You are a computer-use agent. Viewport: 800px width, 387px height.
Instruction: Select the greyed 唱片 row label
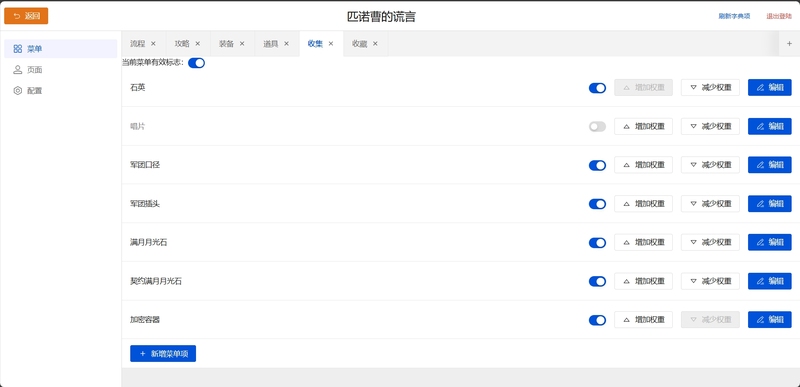[138, 126]
